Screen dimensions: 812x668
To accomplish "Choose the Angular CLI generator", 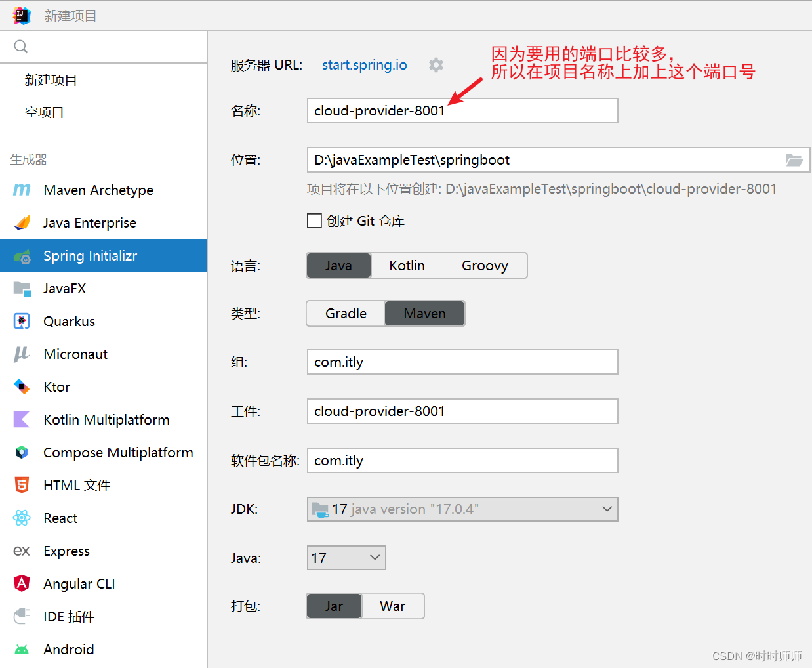I will (x=104, y=583).
